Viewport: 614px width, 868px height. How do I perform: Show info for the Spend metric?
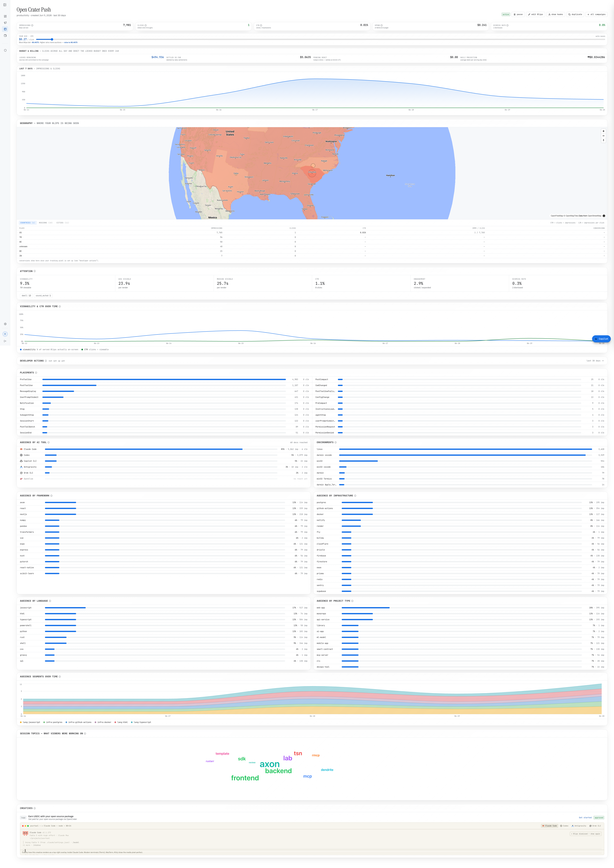(x=382, y=25)
